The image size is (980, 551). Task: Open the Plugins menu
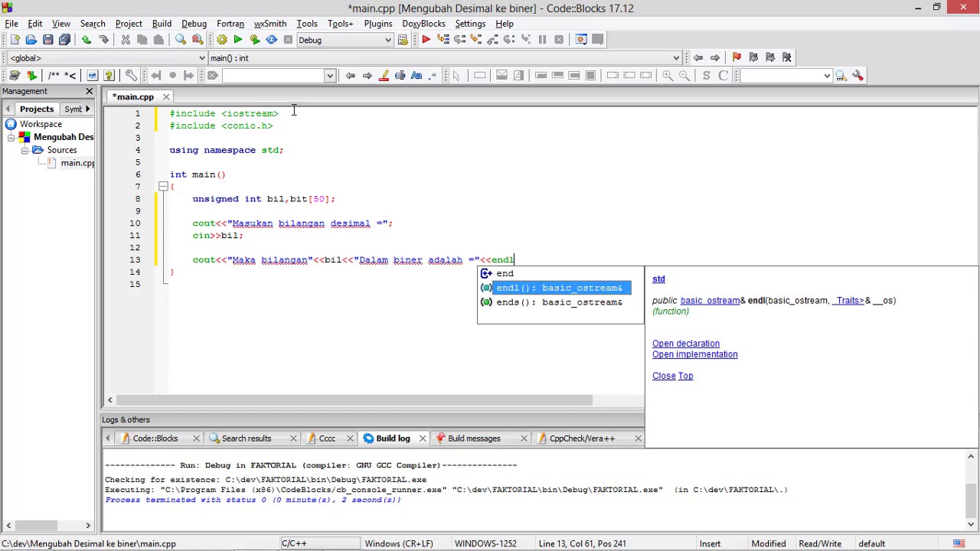pos(377,24)
